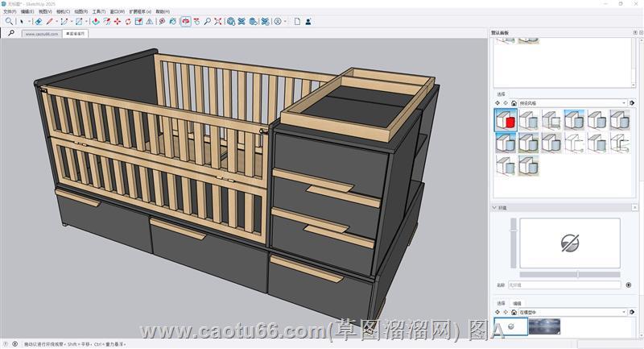This screenshot has height=349, width=644.
Task: Go to environment home folder button
Action: coord(514,312)
